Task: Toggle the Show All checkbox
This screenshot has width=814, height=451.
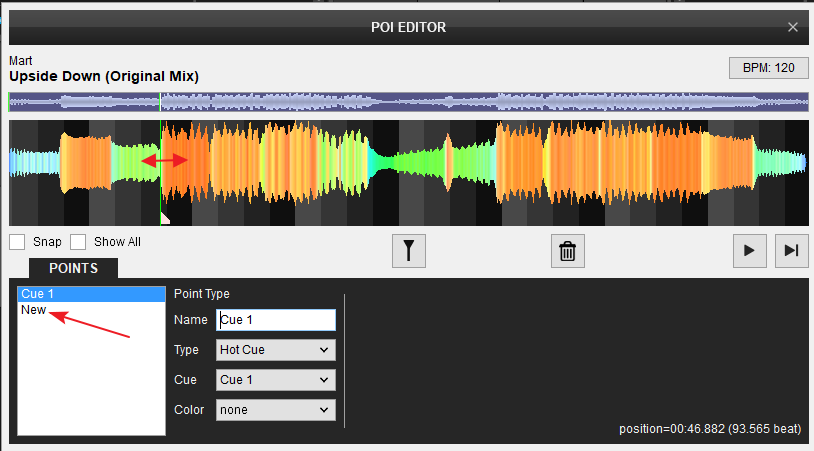Action: [78, 242]
